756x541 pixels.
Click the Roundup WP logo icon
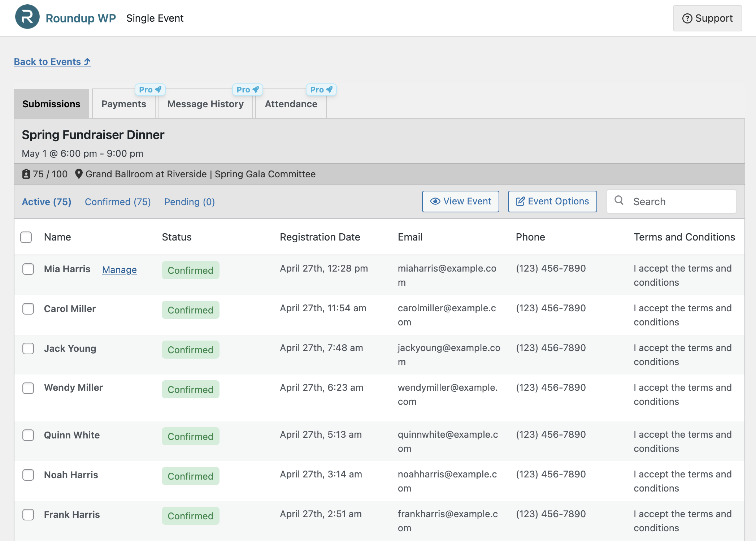coord(27,17)
